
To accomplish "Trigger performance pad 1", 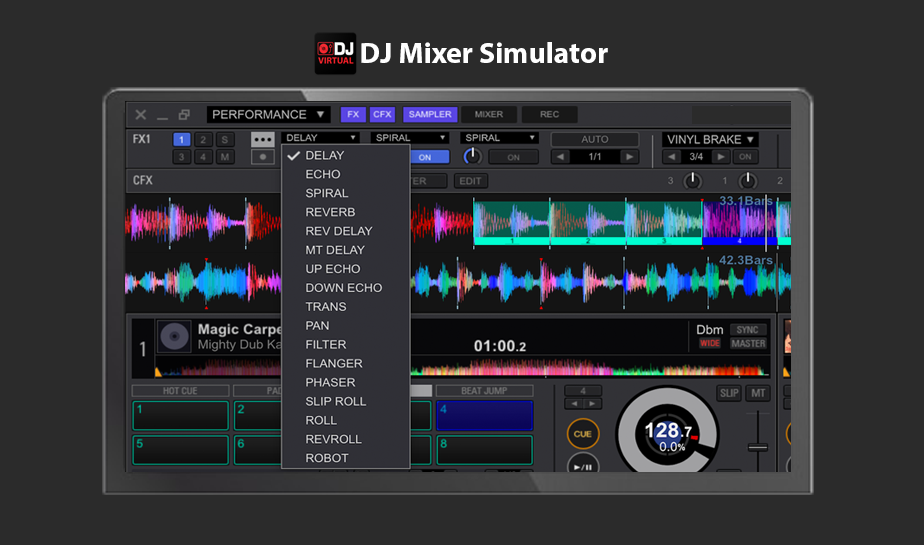I will [181, 415].
